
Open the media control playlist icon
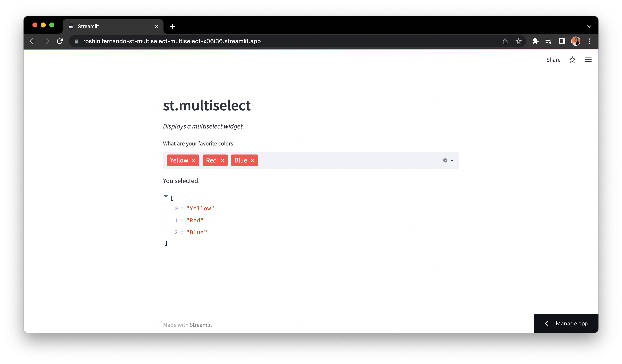pos(549,41)
